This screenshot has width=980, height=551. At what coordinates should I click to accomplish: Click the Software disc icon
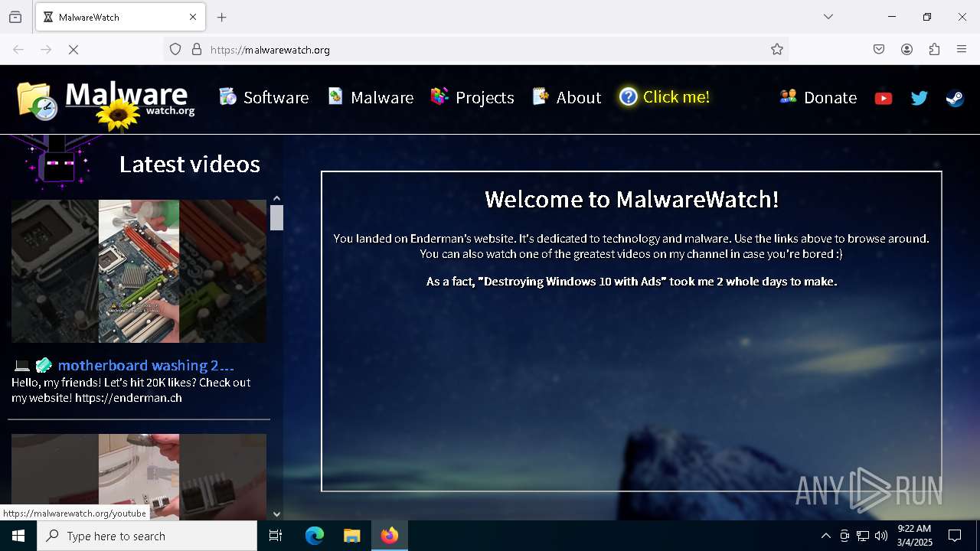tap(227, 96)
